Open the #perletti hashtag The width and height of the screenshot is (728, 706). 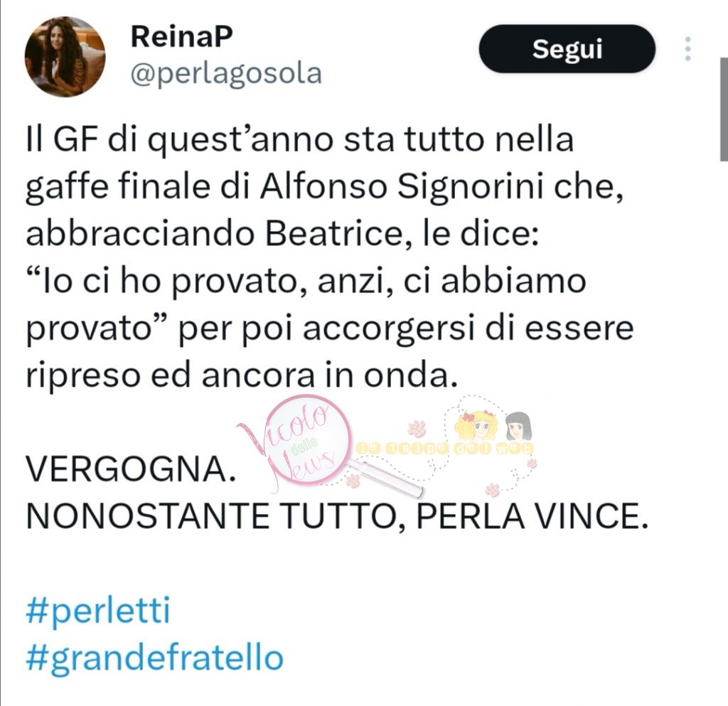point(98,610)
